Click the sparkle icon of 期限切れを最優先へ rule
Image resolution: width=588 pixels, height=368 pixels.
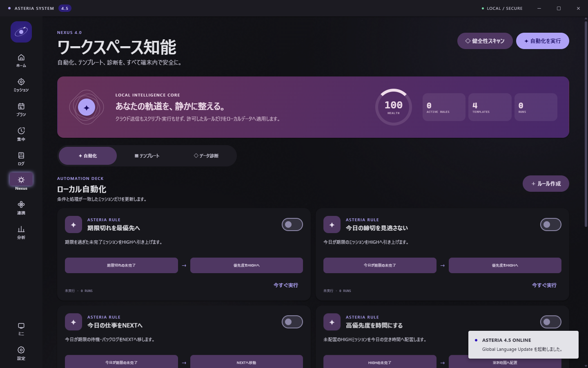pyautogui.click(x=73, y=224)
